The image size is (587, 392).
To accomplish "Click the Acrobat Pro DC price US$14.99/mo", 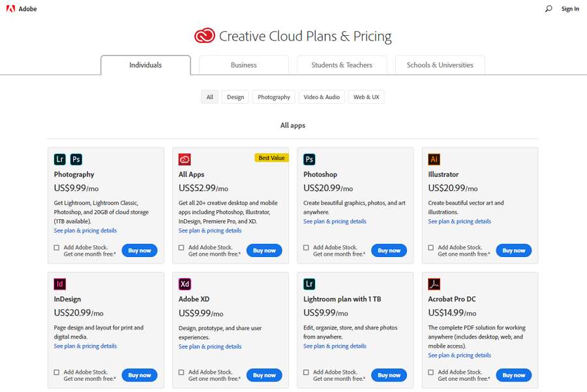I will pos(452,312).
